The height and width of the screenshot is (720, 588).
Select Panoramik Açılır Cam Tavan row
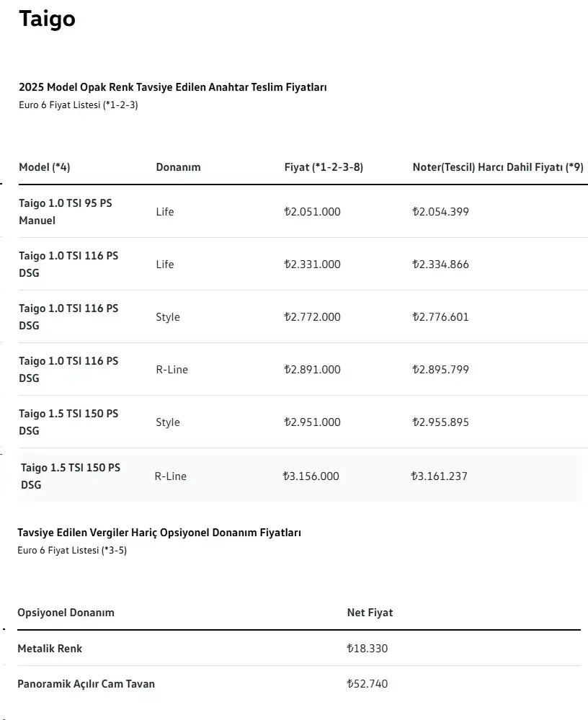(x=299, y=684)
